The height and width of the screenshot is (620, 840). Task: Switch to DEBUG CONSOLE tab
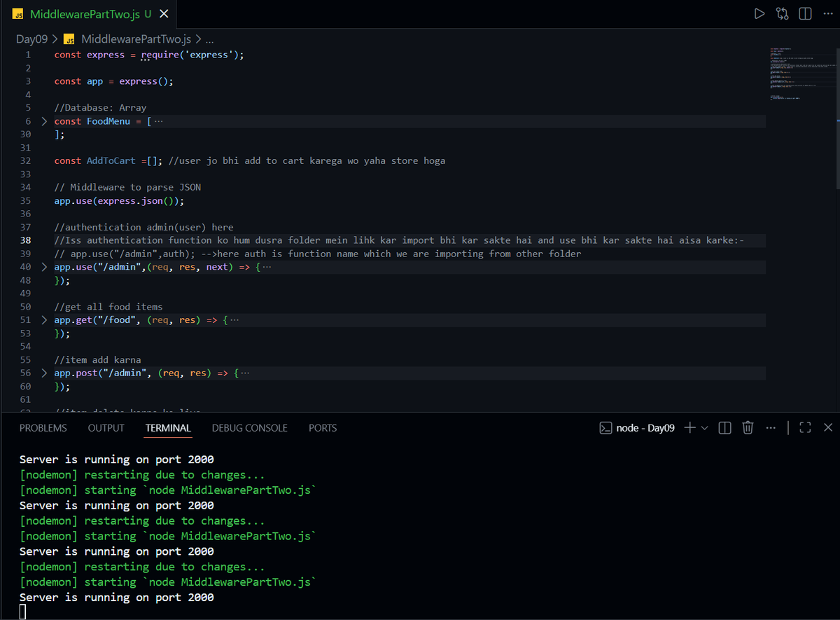click(x=250, y=428)
